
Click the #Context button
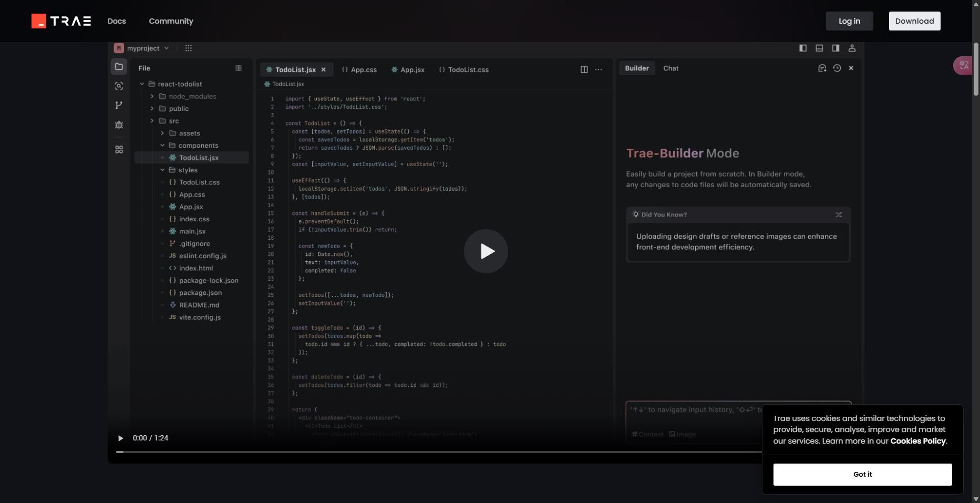(647, 434)
